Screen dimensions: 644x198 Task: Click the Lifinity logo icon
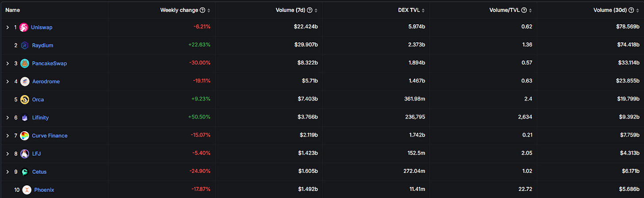25,118
